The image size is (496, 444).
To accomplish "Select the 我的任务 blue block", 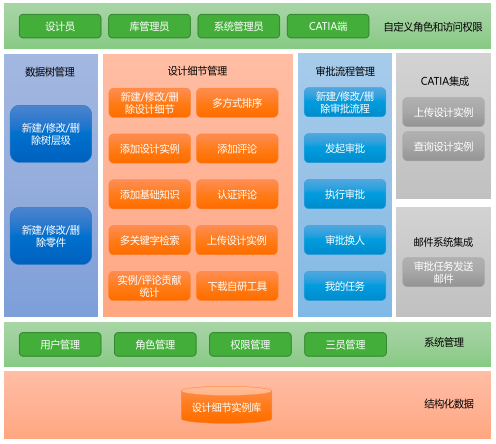I will (x=345, y=286).
